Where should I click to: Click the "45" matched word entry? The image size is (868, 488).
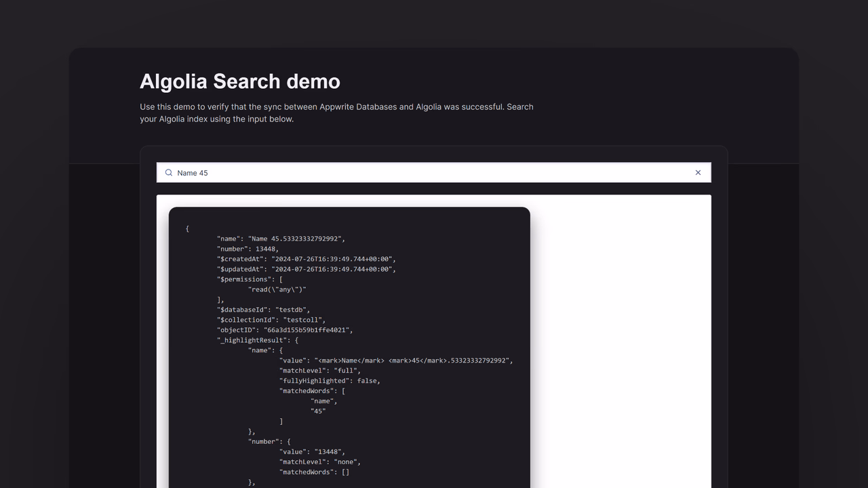318,411
